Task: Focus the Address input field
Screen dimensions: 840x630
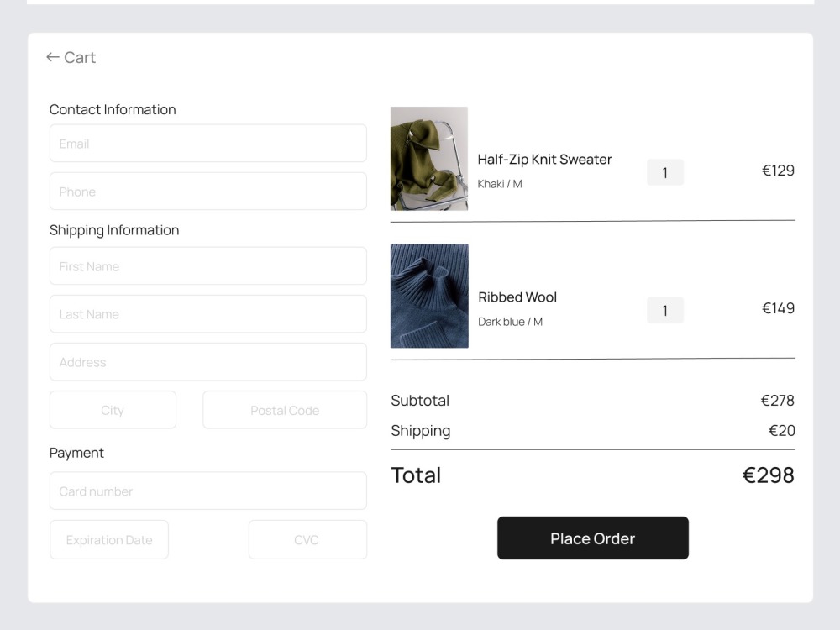Action: [x=207, y=361]
